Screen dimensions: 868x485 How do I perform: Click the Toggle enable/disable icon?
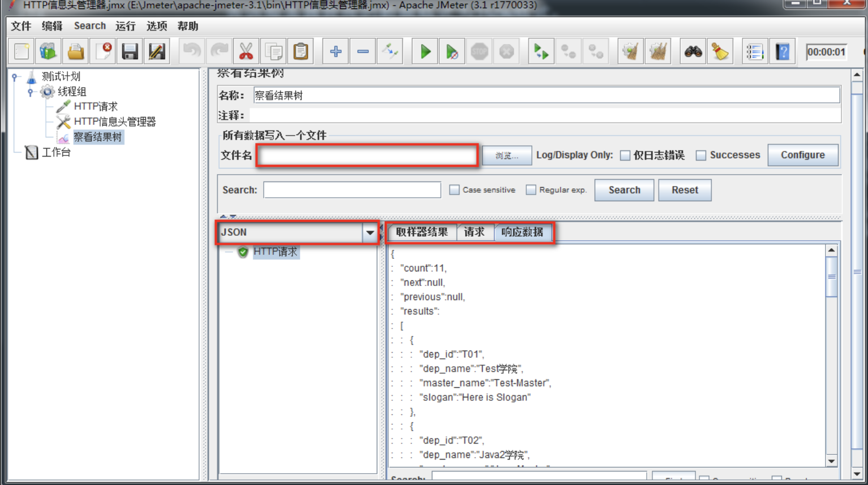pyautogui.click(x=390, y=52)
